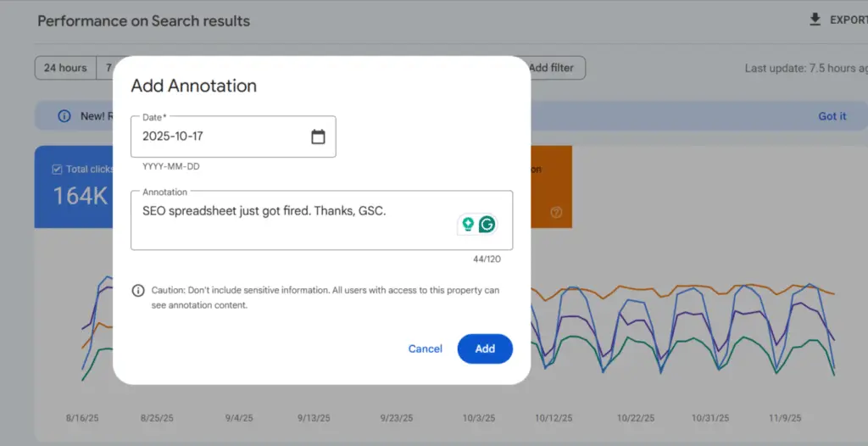Cancel the Add Annotation dialog
Image resolution: width=868 pixels, height=446 pixels.
pyautogui.click(x=425, y=348)
